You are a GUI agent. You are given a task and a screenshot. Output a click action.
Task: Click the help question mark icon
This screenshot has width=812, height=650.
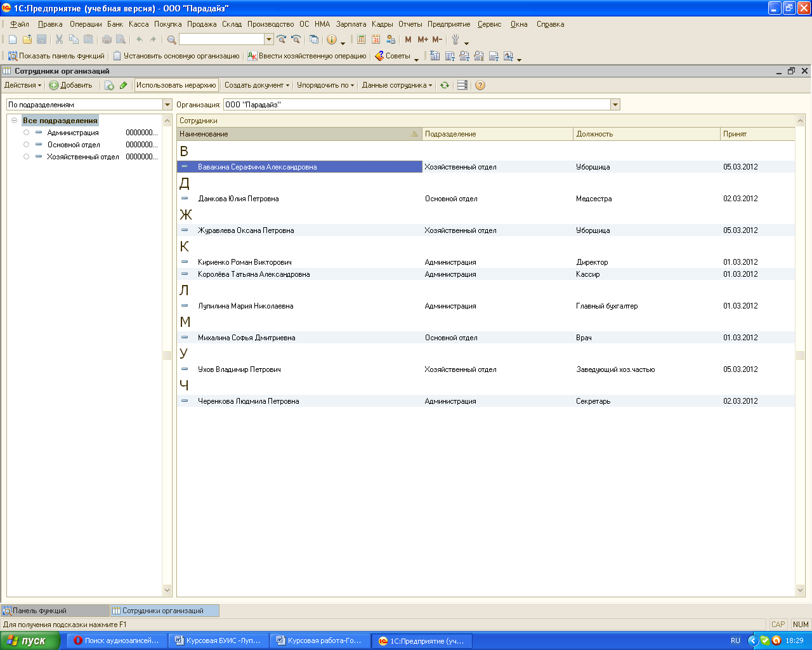click(480, 85)
